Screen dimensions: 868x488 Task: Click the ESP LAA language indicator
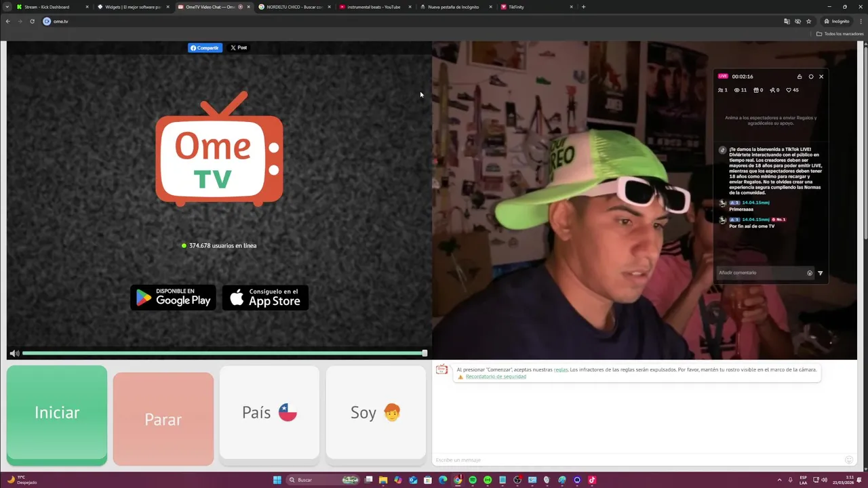tap(804, 480)
